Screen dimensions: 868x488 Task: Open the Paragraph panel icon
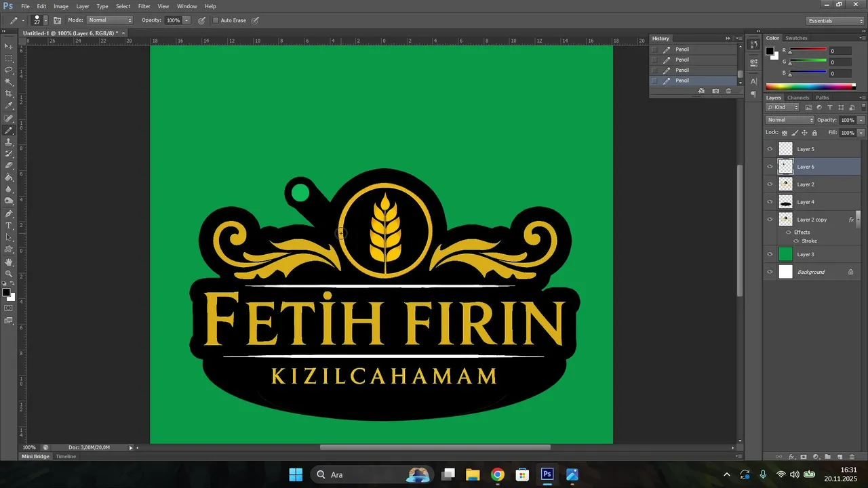point(753,95)
